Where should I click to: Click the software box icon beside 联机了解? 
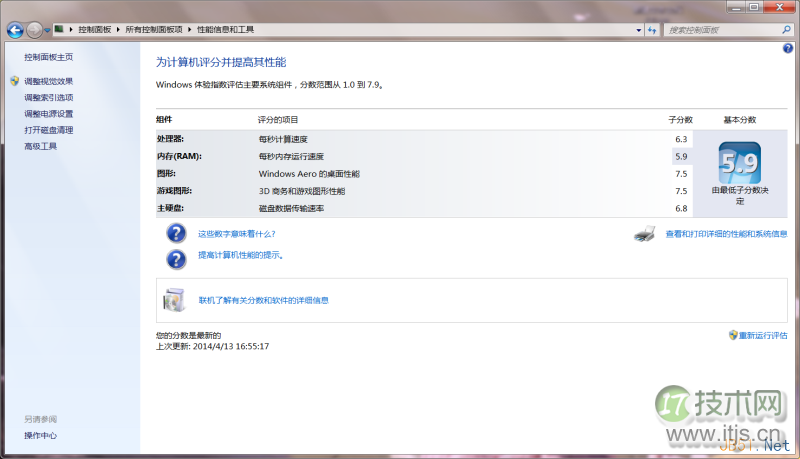pos(174,300)
